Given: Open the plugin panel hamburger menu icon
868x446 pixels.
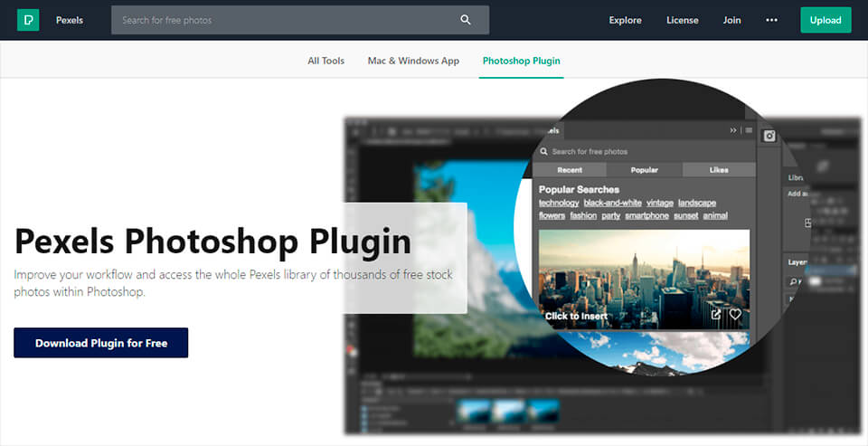Looking at the screenshot, I should click(749, 130).
